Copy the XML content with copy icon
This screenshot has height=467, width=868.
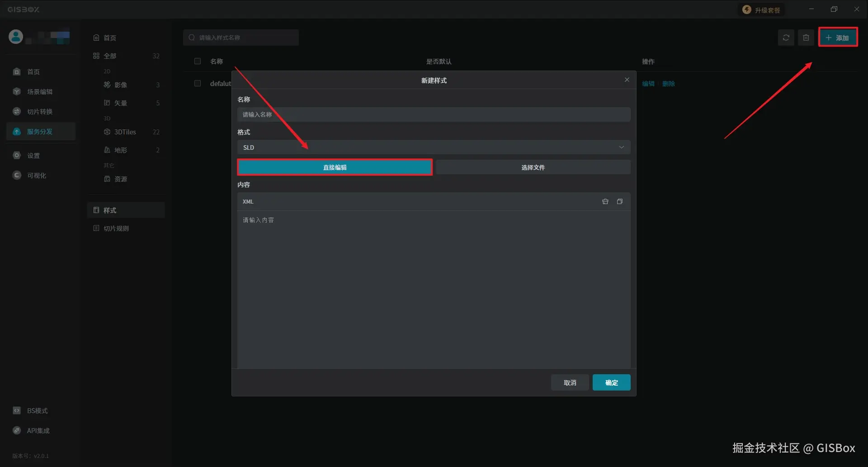pyautogui.click(x=619, y=201)
